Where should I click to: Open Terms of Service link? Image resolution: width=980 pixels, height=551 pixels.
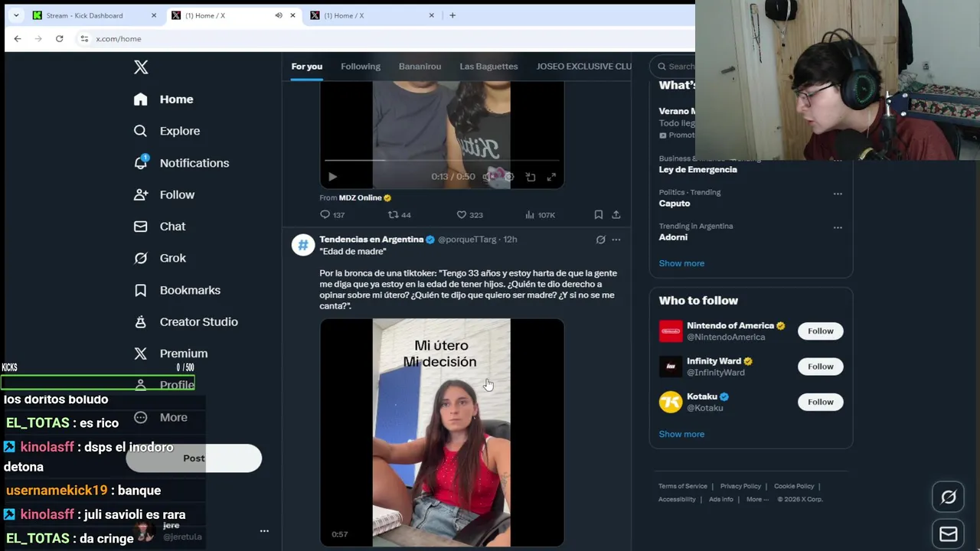(683, 486)
